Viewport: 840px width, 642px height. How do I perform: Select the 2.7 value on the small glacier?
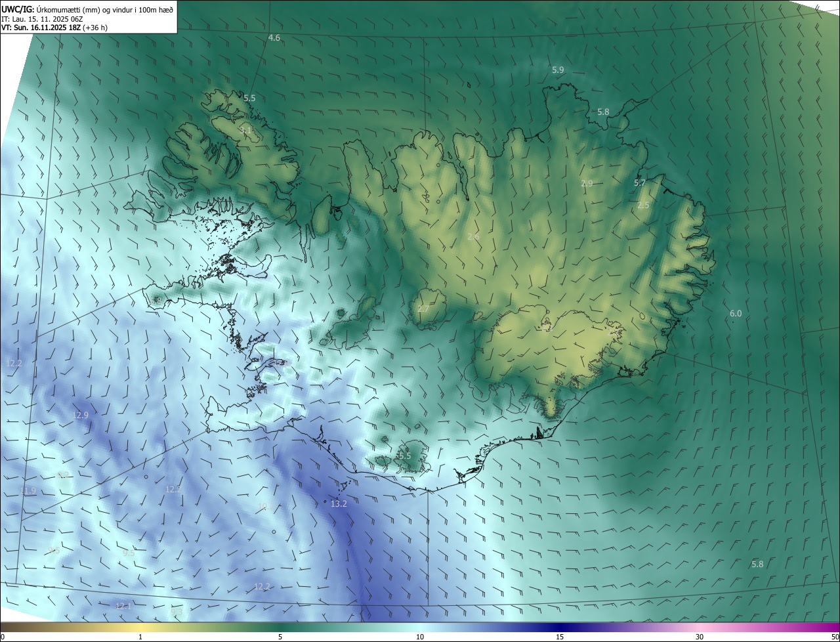click(423, 309)
